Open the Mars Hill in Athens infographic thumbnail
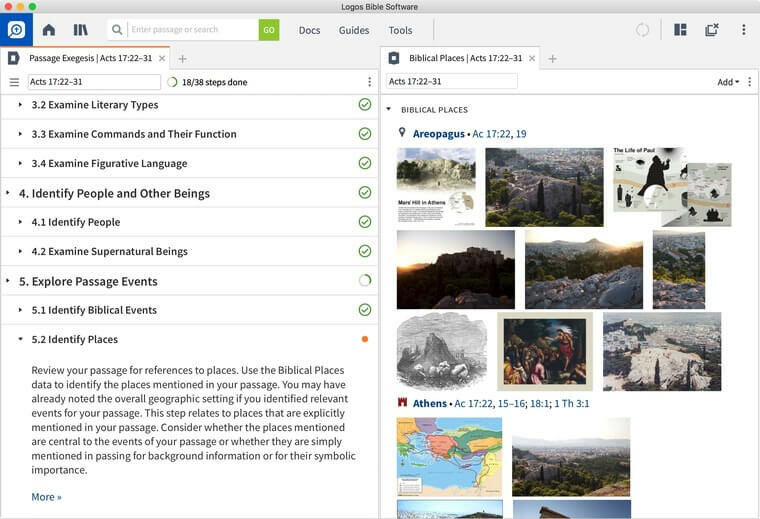The height and width of the screenshot is (519, 760). coord(436,187)
